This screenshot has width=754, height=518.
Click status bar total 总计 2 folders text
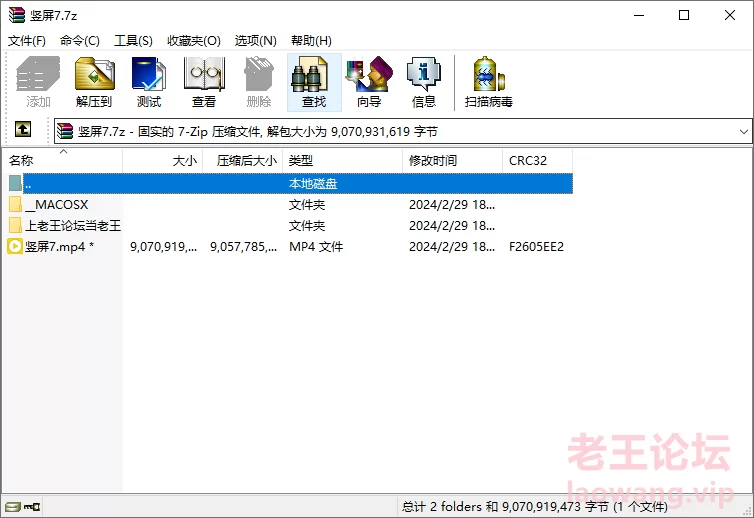coord(534,506)
